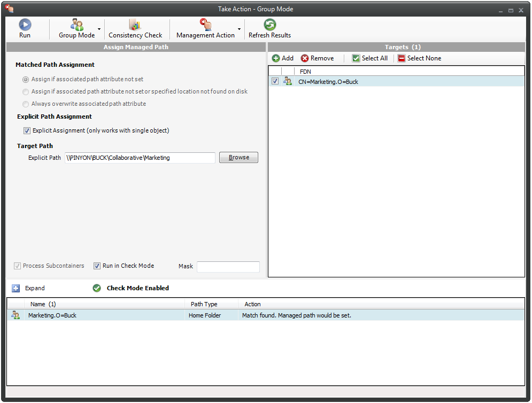Click the group icon beside CN=Marketing.O=Buck
The width and height of the screenshot is (532, 403).
click(287, 81)
